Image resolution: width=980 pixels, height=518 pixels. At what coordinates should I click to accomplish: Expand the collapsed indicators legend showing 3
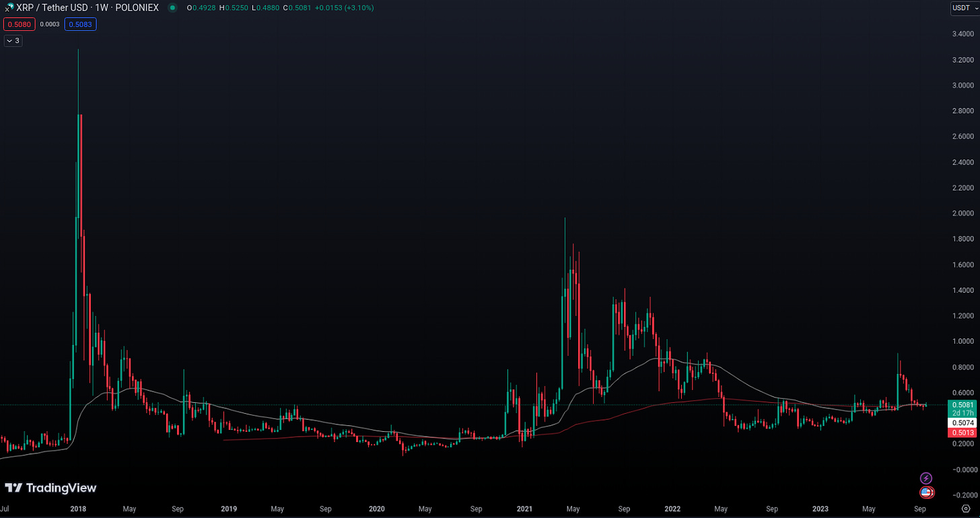[13, 41]
